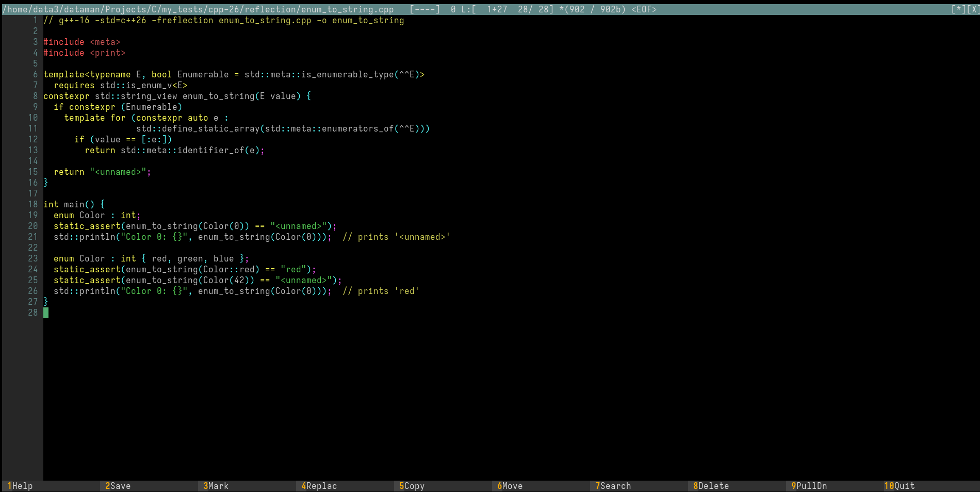Click the 5Copy button

(414, 486)
